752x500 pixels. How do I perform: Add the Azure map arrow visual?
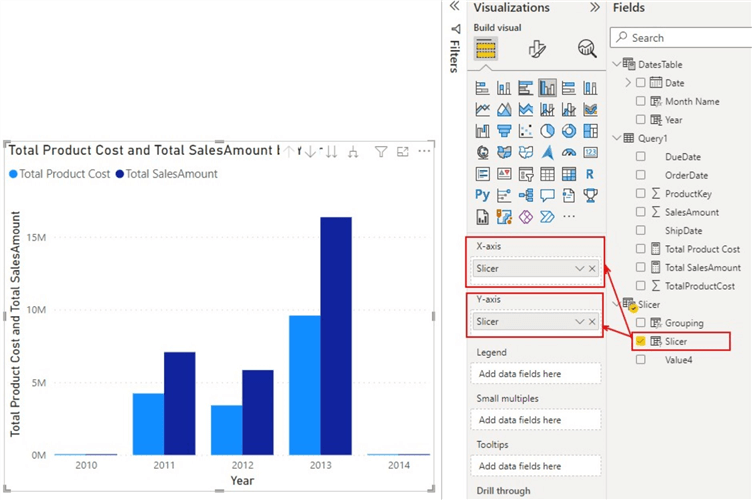[547, 152]
